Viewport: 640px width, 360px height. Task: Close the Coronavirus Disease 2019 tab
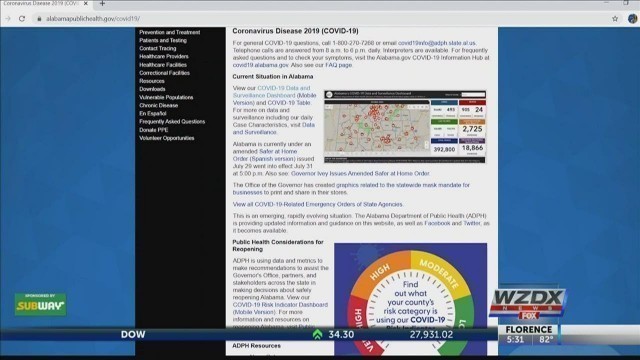point(86,4)
